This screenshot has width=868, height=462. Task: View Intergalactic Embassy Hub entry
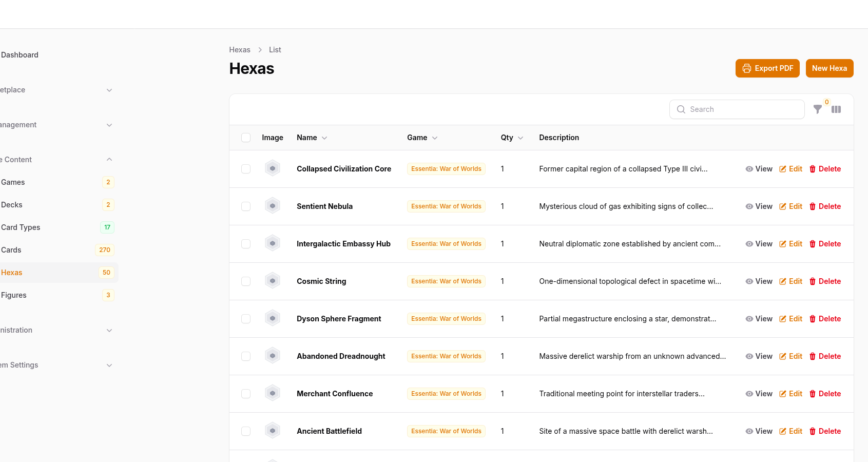tap(759, 244)
